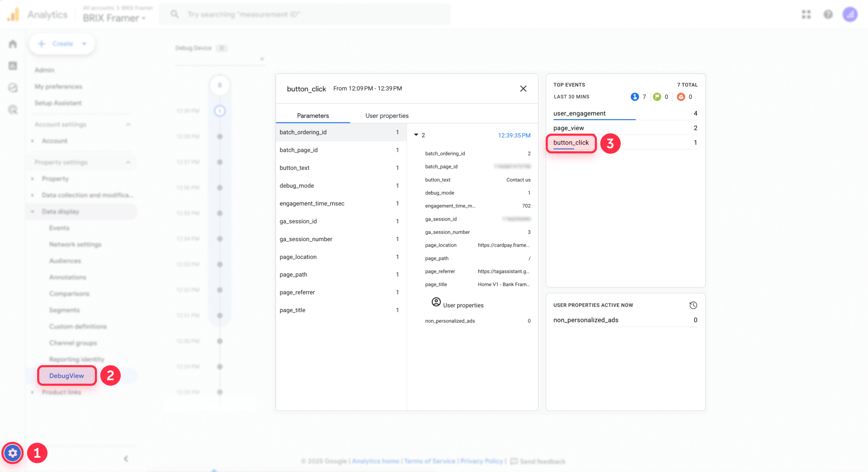
Task: Open the Reports icon in left rail
Action: pyautogui.click(x=13, y=65)
